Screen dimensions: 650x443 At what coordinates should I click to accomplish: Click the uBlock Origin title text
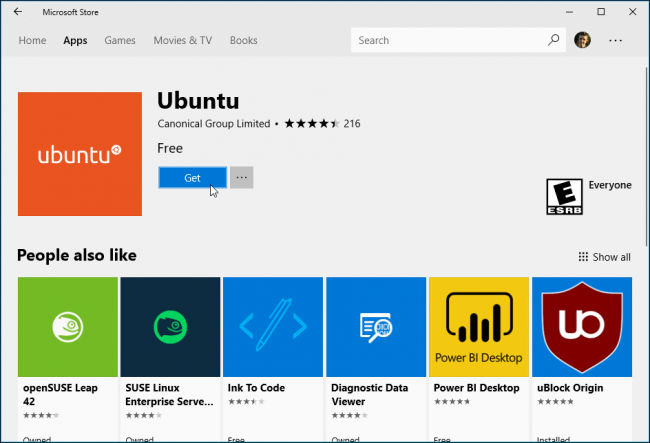(x=570, y=388)
